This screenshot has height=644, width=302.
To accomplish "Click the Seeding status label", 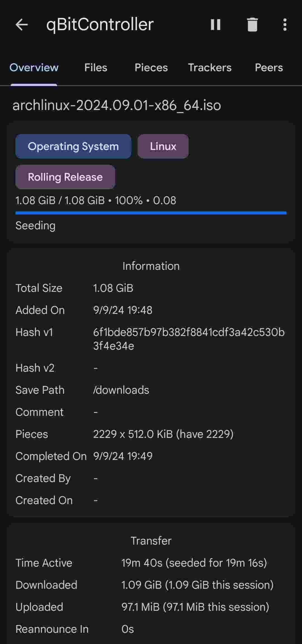I will (x=35, y=225).
